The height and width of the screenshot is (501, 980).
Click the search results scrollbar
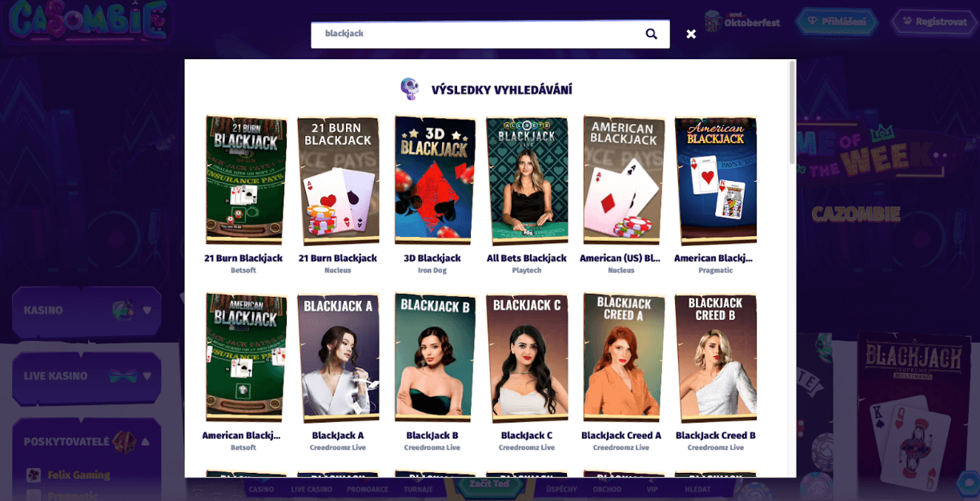pyautogui.click(x=793, y=112)
